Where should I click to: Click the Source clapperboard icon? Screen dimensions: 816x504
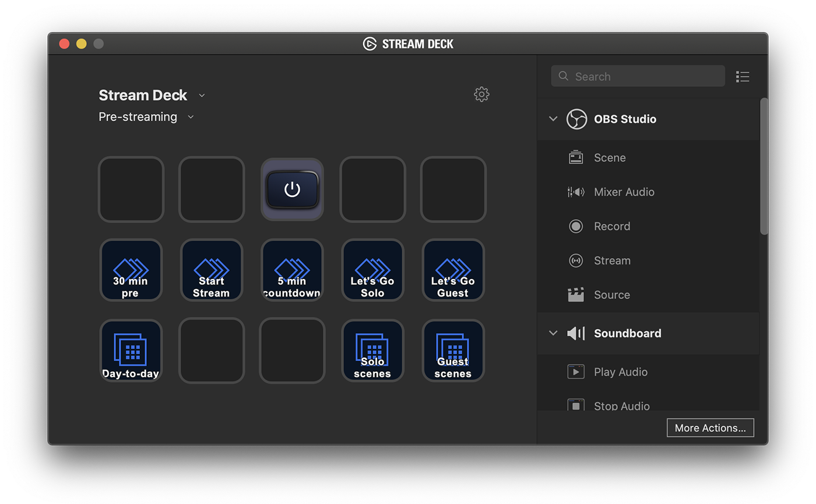pos(576,294)
